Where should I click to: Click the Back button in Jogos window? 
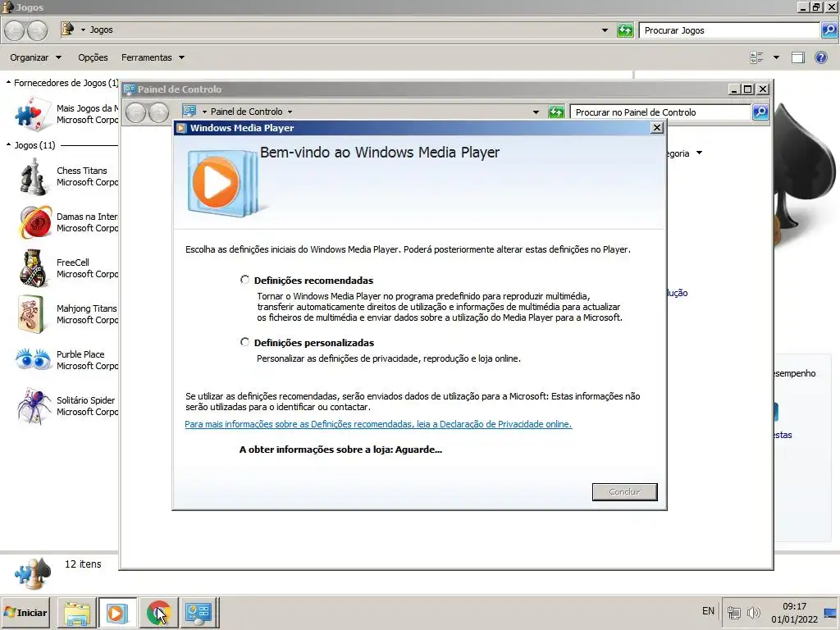tap(16, 30)
